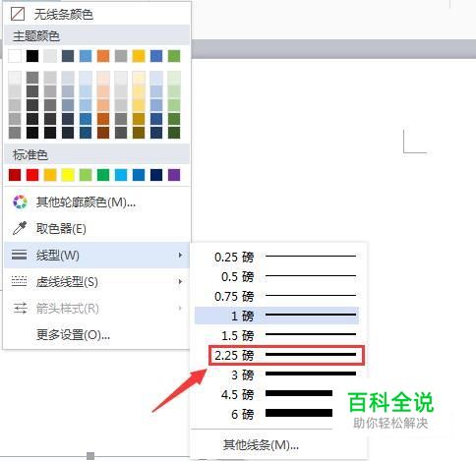
Task: Open the line weight 线型(W) submenu
Action: click(x=97, y=256)
